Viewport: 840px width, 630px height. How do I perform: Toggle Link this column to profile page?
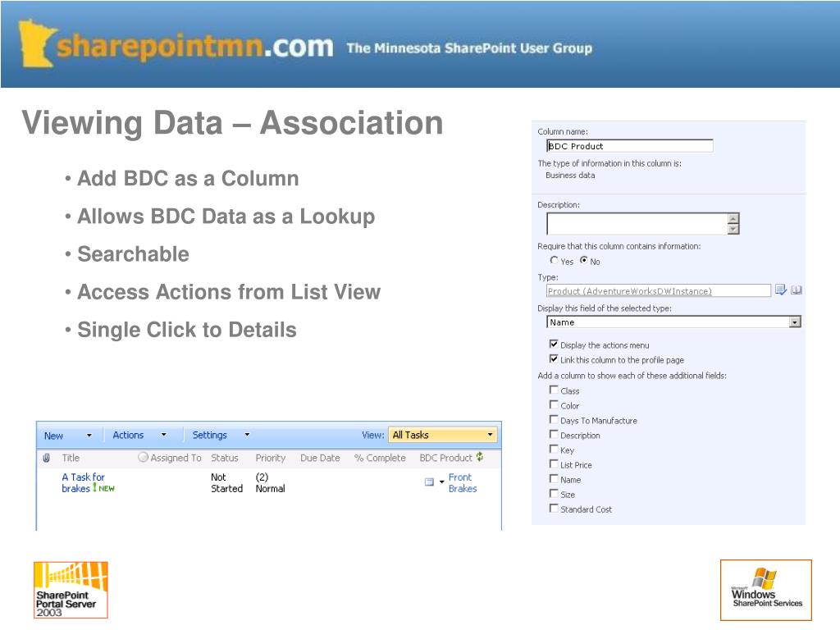point(554,359)
